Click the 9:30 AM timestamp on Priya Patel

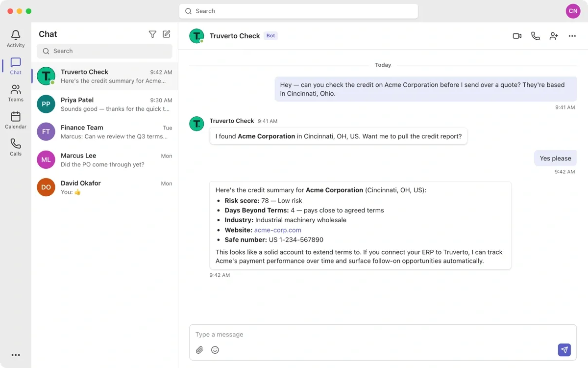(x=161, y=100)
